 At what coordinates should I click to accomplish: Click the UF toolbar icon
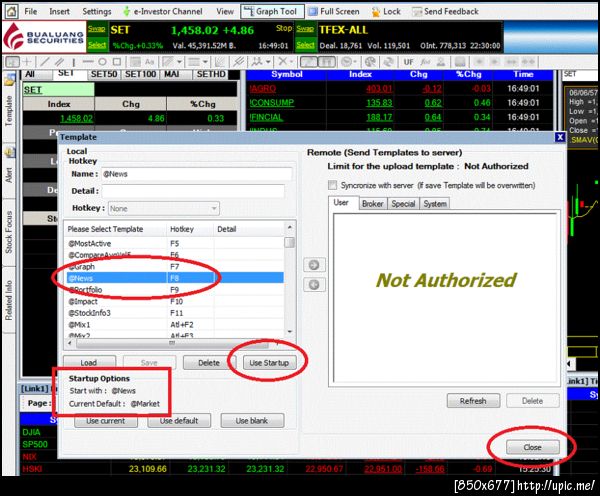[x=408, y=62]
